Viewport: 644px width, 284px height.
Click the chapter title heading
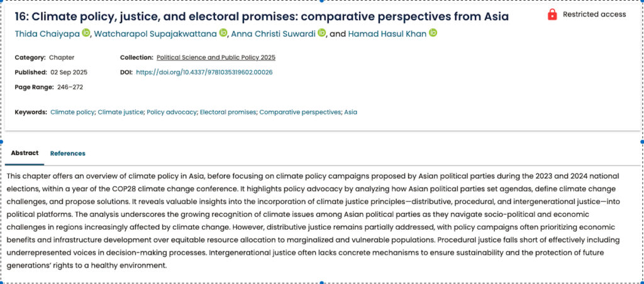coord(262,16)
